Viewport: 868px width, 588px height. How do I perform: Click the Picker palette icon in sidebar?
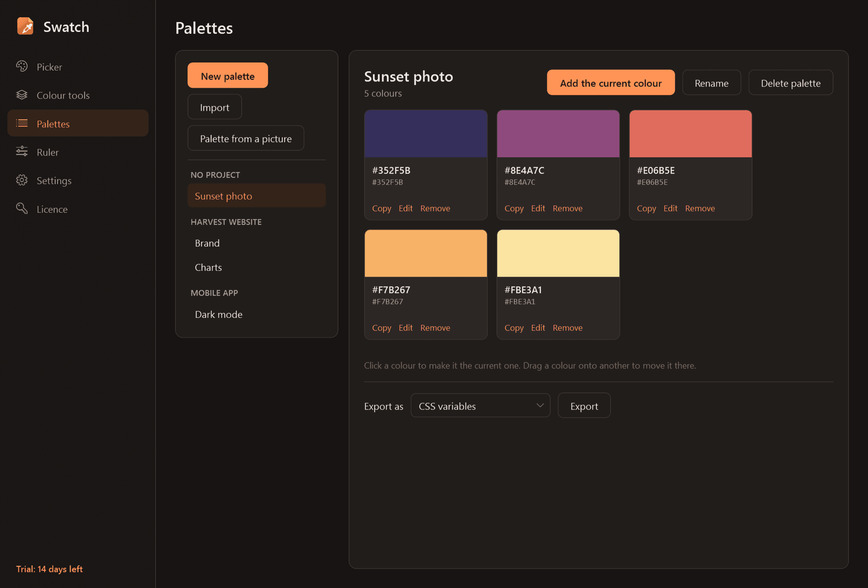pos(22,67)
